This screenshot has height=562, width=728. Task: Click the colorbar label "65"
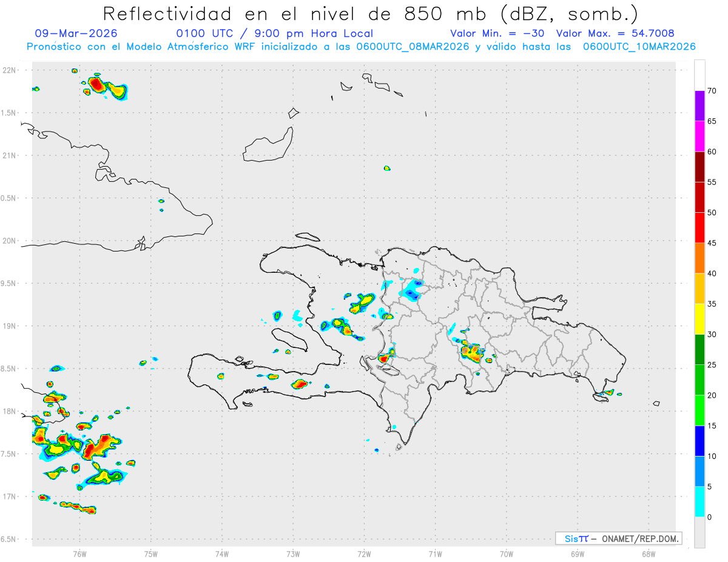coord(712,121)
